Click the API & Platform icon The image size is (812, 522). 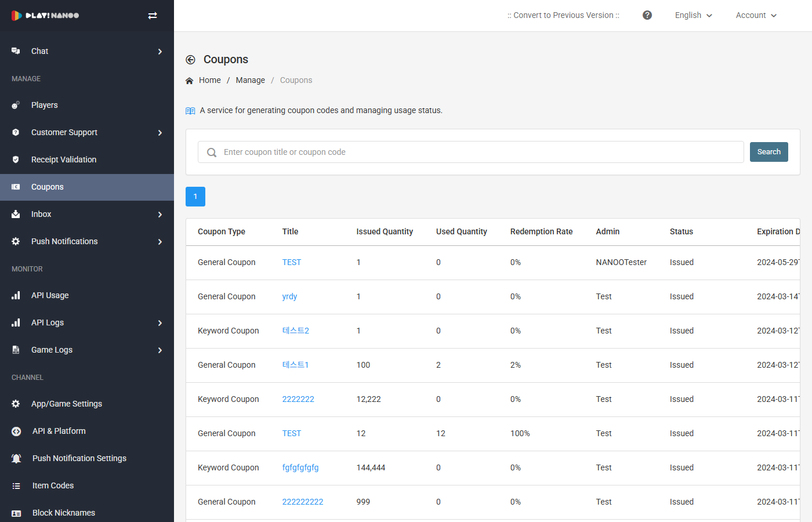(16, 431)
